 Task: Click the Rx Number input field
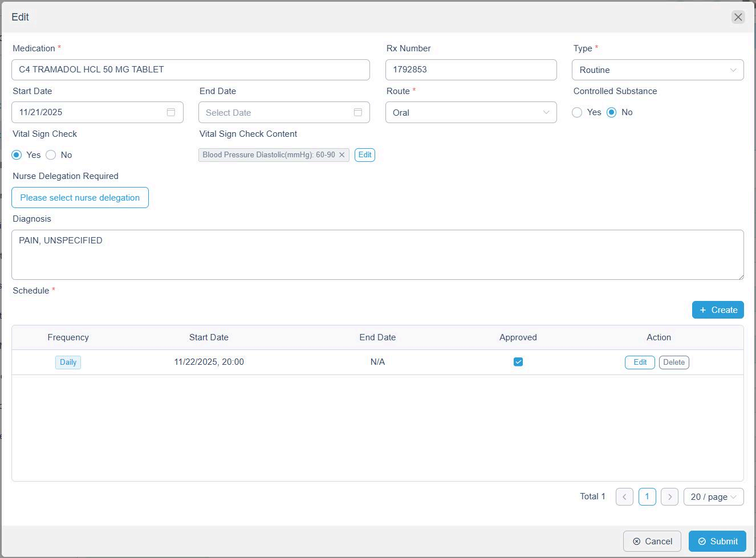471,70
